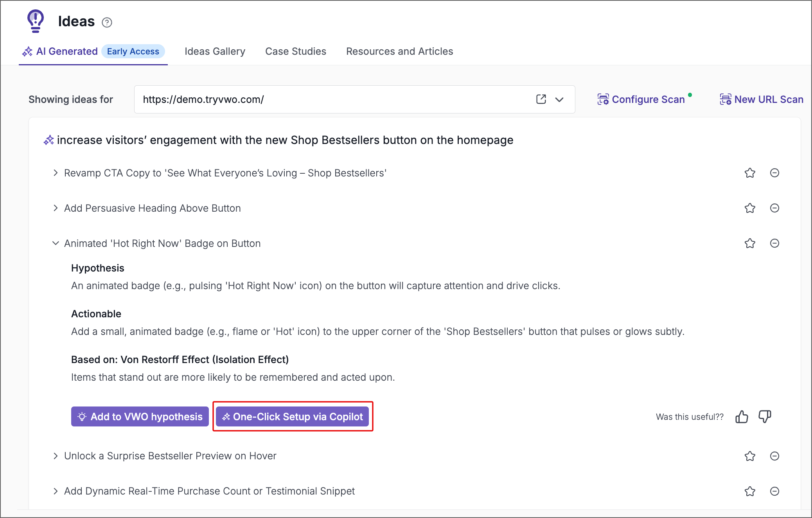
Task: Open the Resources and Articles tab
Action: pyautogui.click(x=399, y=51)
